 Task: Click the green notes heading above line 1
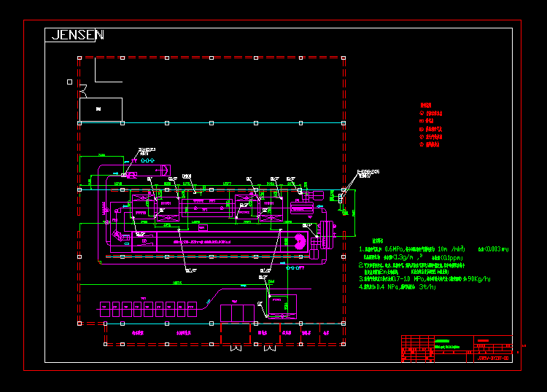tap(378, 240)
